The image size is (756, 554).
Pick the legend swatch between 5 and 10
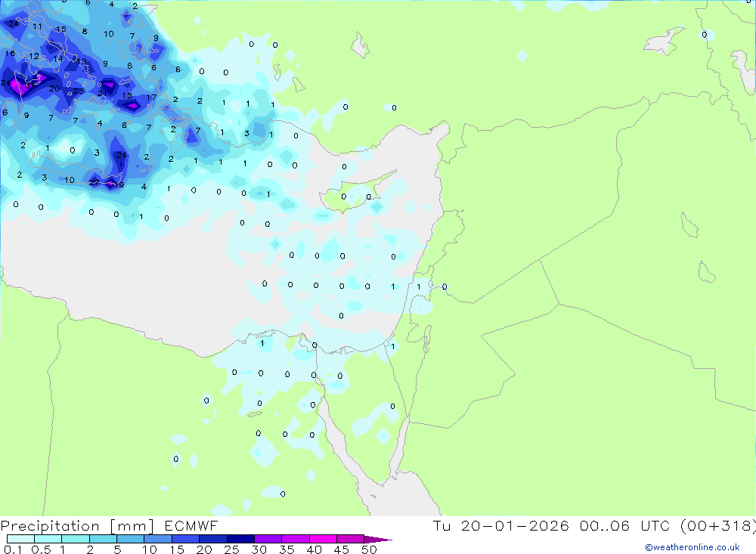coord(131,539)
